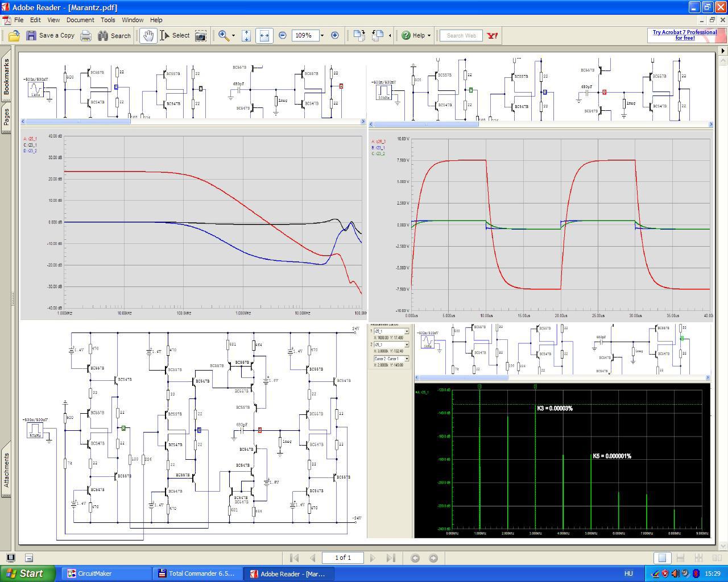This screenshot has width=728, height=582.
Task: Expand the Zoom tool options arrow
Action: coord(233,36)
